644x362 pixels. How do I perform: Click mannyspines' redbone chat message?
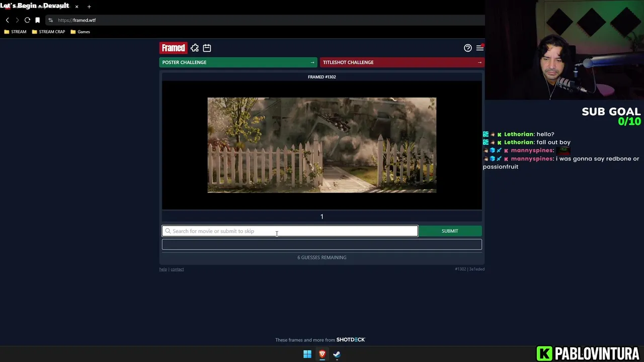(561, 162)
